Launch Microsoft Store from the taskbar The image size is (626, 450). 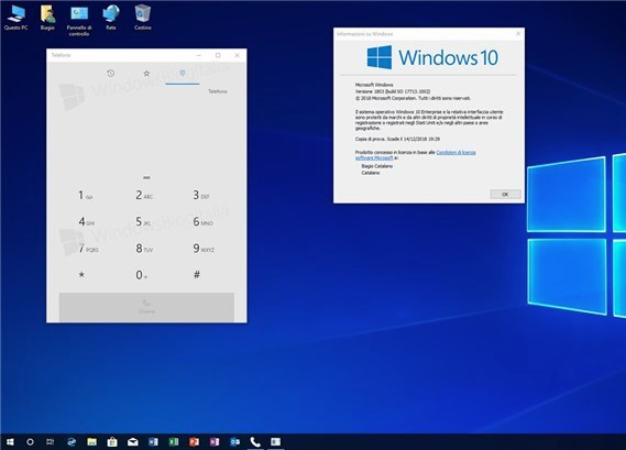113,441
